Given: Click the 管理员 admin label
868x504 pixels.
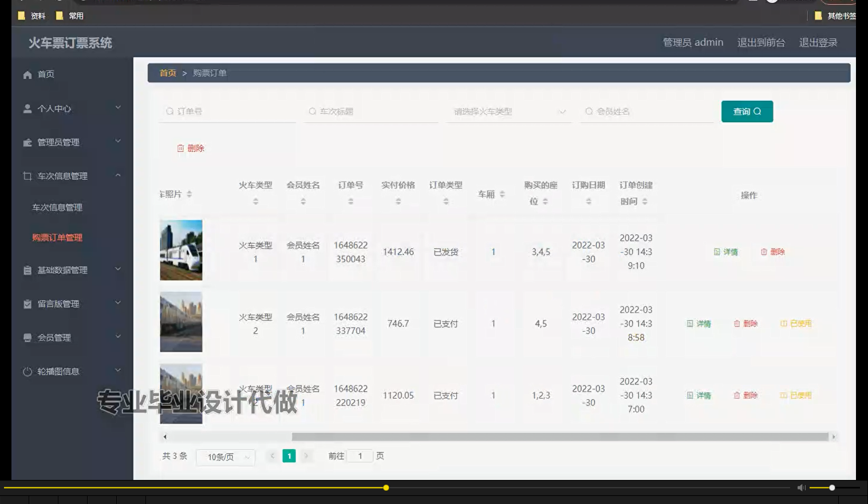Looking at the screenshot, I should [x=693, y=42].
